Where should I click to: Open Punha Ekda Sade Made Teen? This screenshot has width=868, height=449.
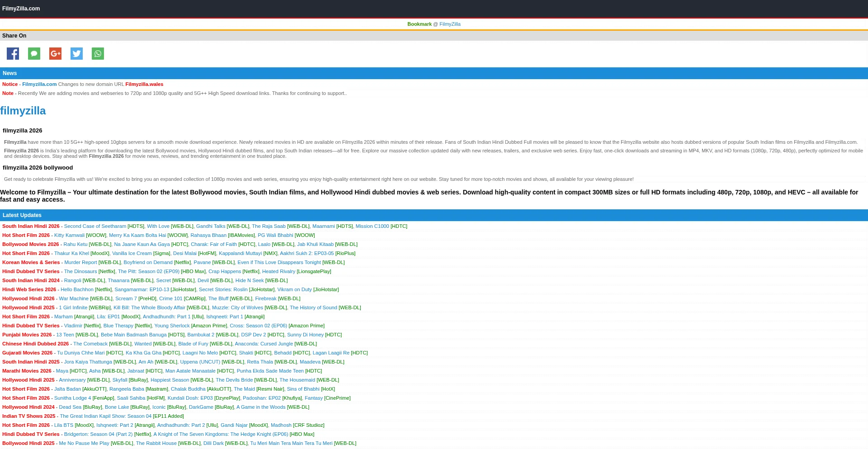(270, 371)
